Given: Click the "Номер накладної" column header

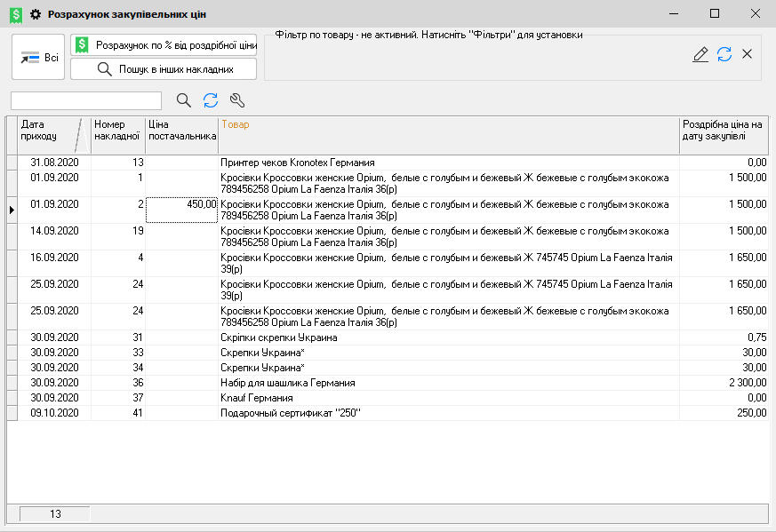Looking at the screenshot, I should (x=117, y=131).
